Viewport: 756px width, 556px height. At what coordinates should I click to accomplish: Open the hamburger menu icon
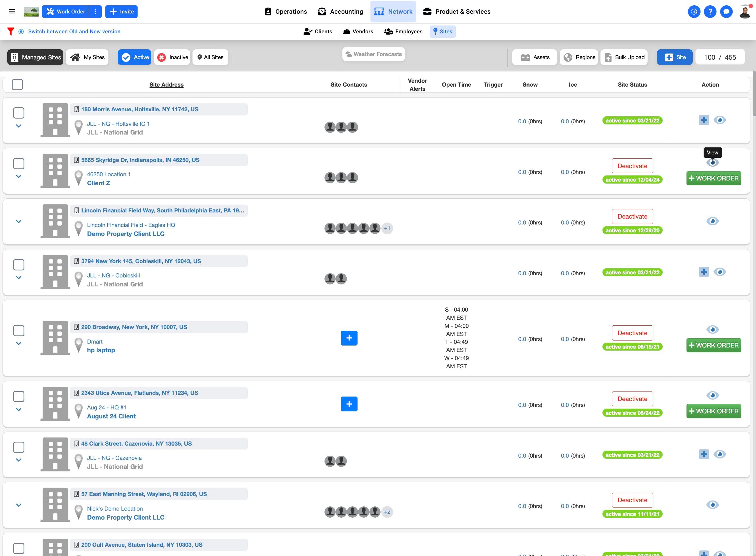pos(12,11)
